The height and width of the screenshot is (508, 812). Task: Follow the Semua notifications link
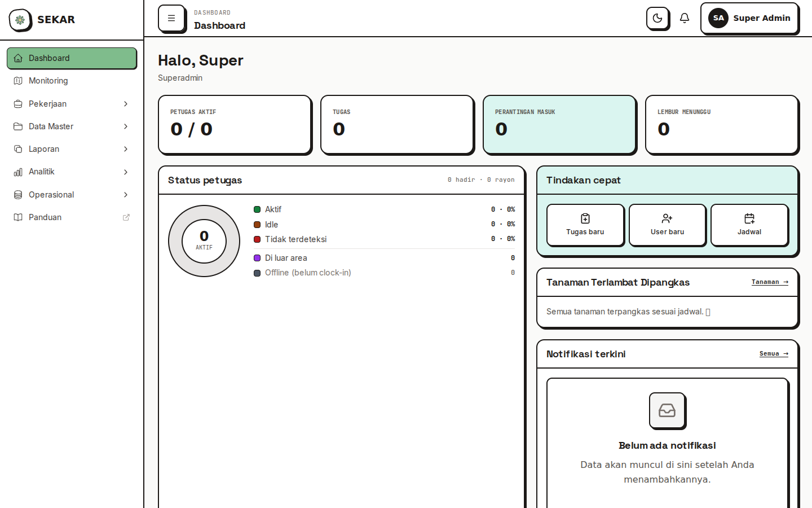[774, 353]
